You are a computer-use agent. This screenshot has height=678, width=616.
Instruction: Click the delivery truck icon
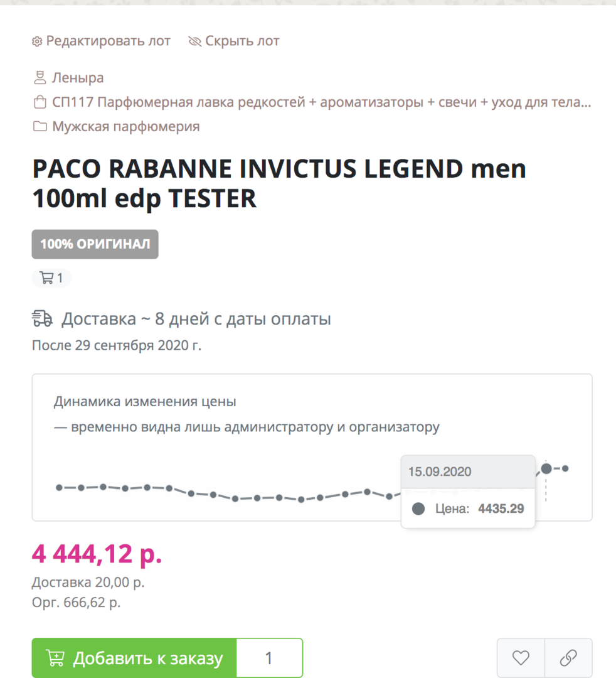(x=42, y=319)
